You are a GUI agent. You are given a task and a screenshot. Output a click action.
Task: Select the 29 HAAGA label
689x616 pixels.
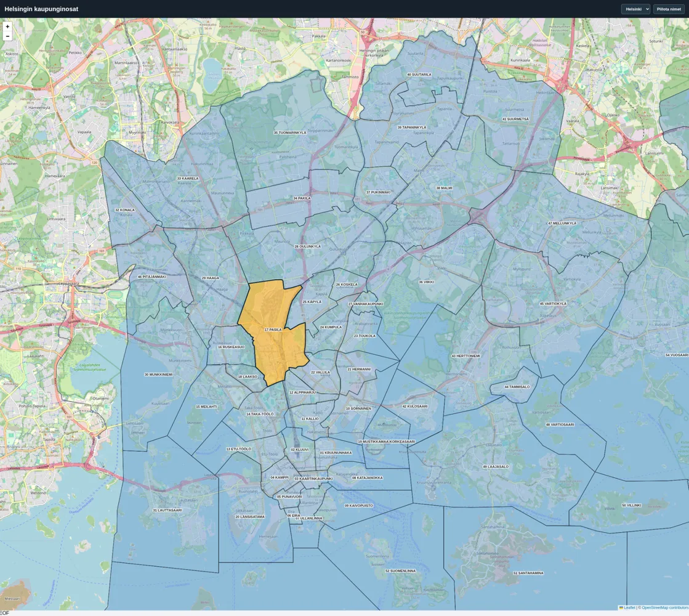[210, 278]
